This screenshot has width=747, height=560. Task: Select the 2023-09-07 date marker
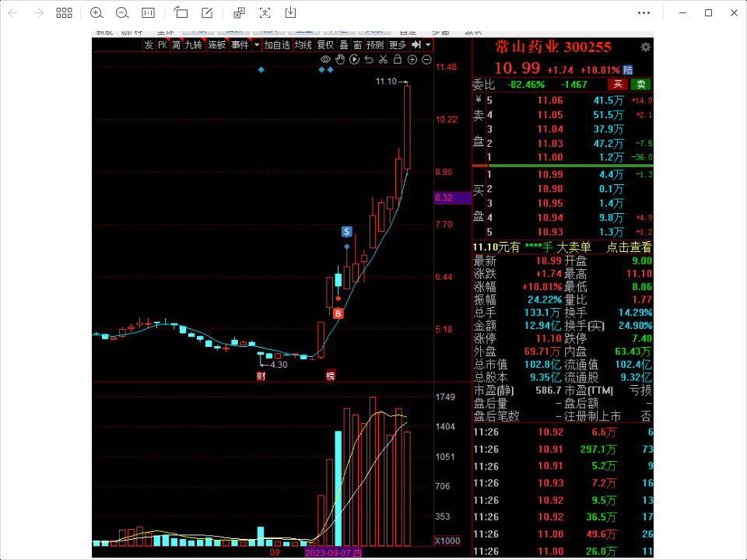click(333, 553)
